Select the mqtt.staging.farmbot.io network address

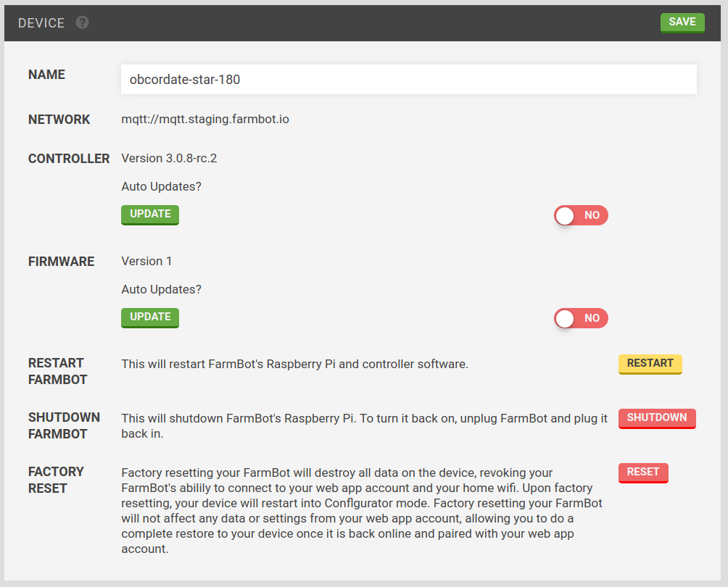point(205,120)
